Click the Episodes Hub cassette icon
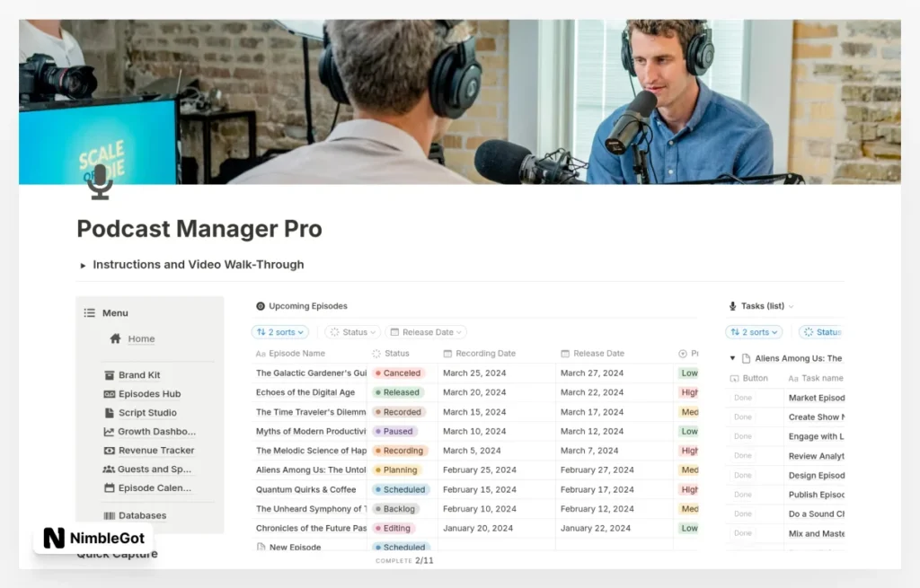The width and height of the screenshot is (920, 588). point(109,394)
